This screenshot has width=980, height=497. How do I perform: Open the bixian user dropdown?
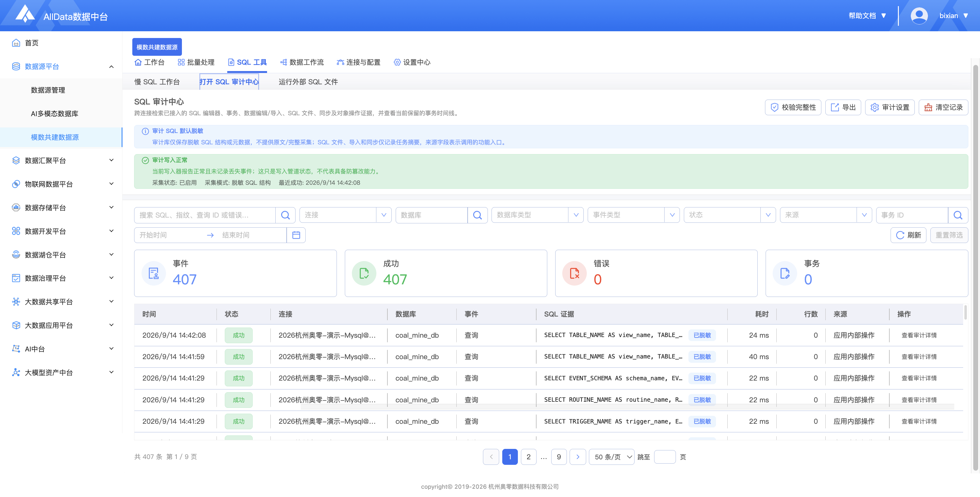point(953,16)
